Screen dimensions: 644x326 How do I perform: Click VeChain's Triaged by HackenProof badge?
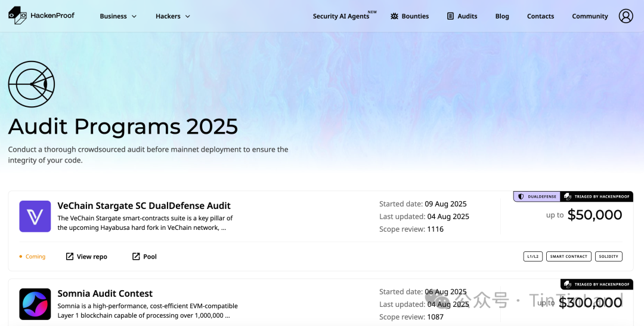point(597,196)
